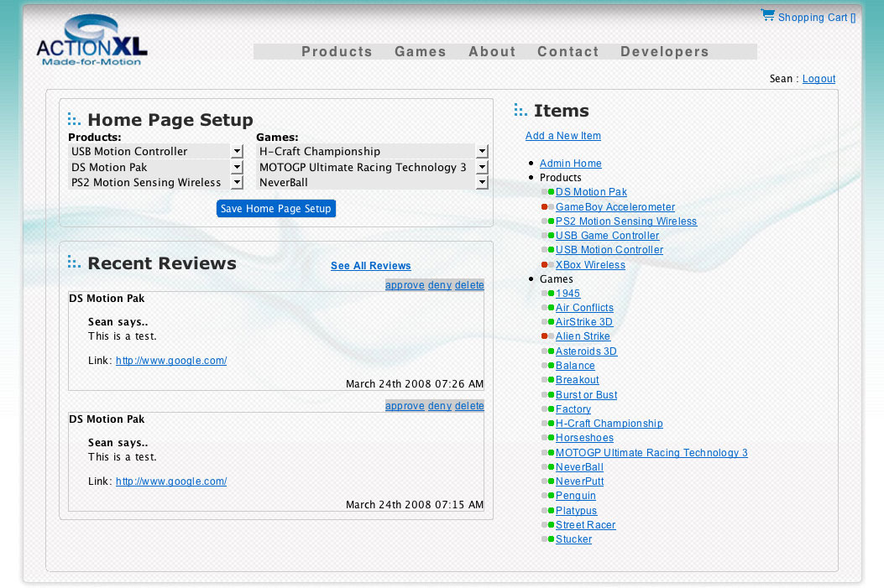884x588 pixels.
Task: Toggle status dot beside NeverPutt game
Action: coord(548,481)
